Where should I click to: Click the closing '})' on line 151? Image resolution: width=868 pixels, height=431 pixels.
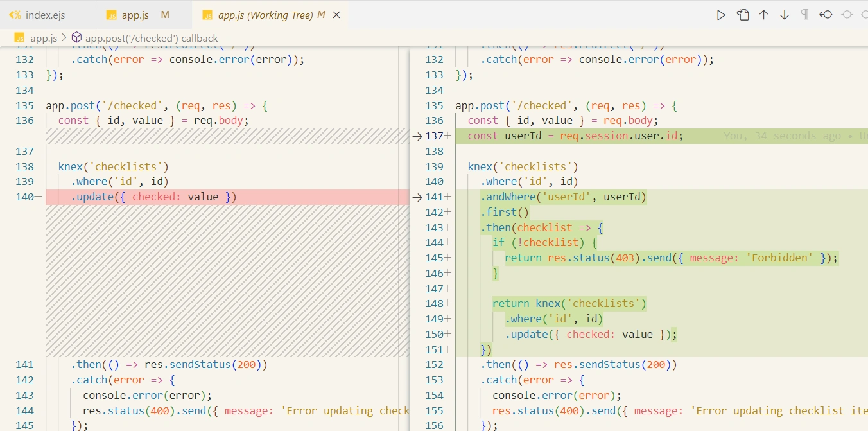pos(486,350)
